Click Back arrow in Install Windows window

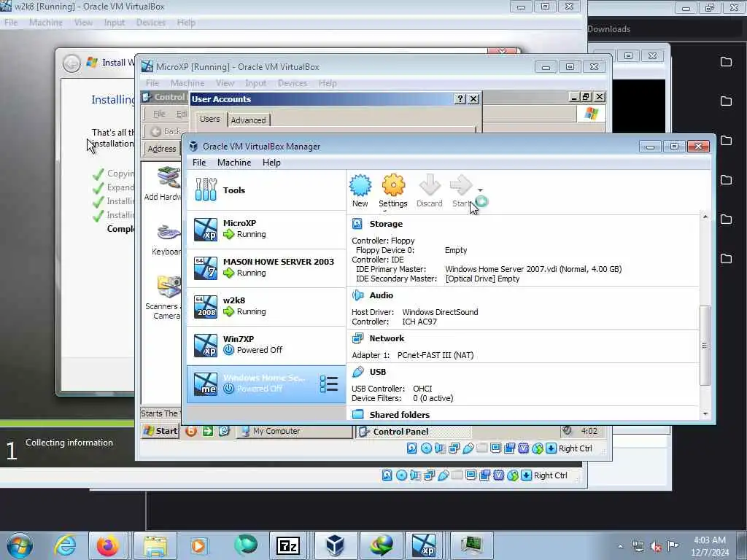point(72,63)
